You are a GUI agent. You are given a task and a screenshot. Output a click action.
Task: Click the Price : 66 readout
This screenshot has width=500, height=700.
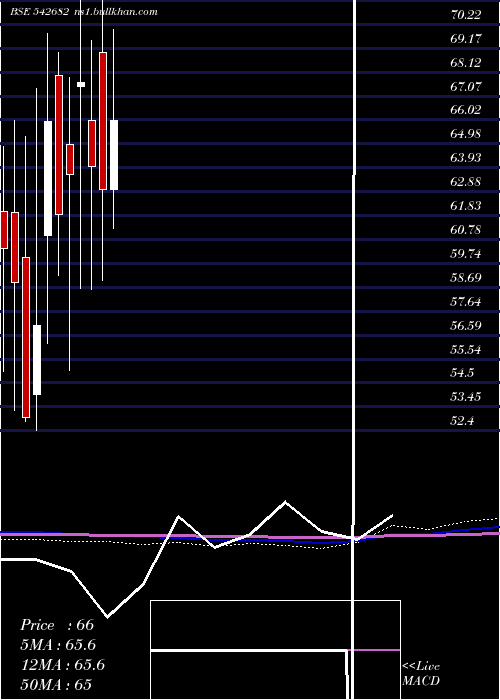point(57,625)
